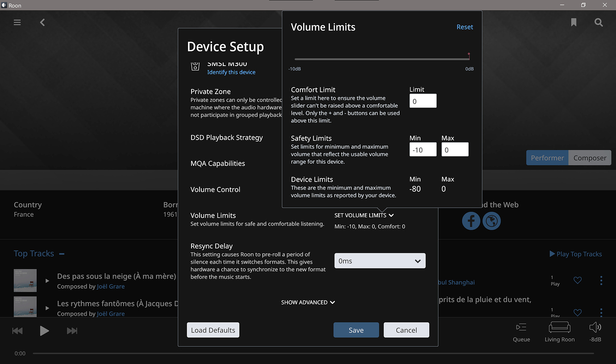616x364 pixels.
Task: Open bookmarks via the bookmark icon
Action: pos(574,22)
